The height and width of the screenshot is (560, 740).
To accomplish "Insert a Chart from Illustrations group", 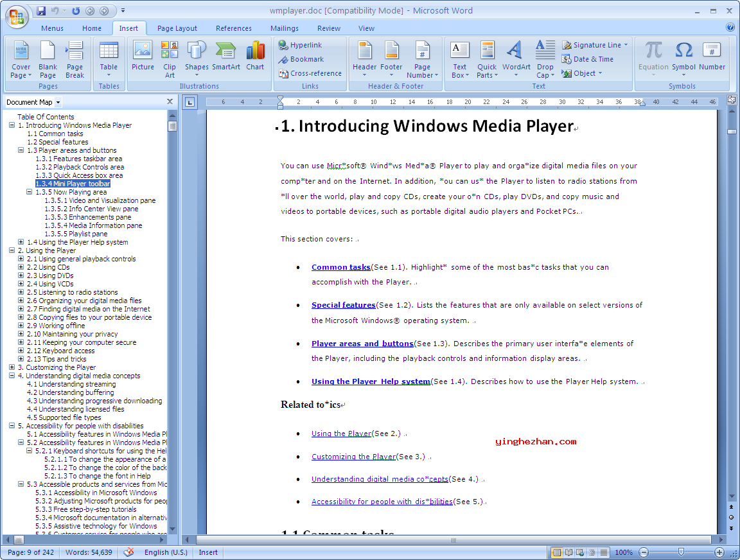I will [x=255, y=57].
